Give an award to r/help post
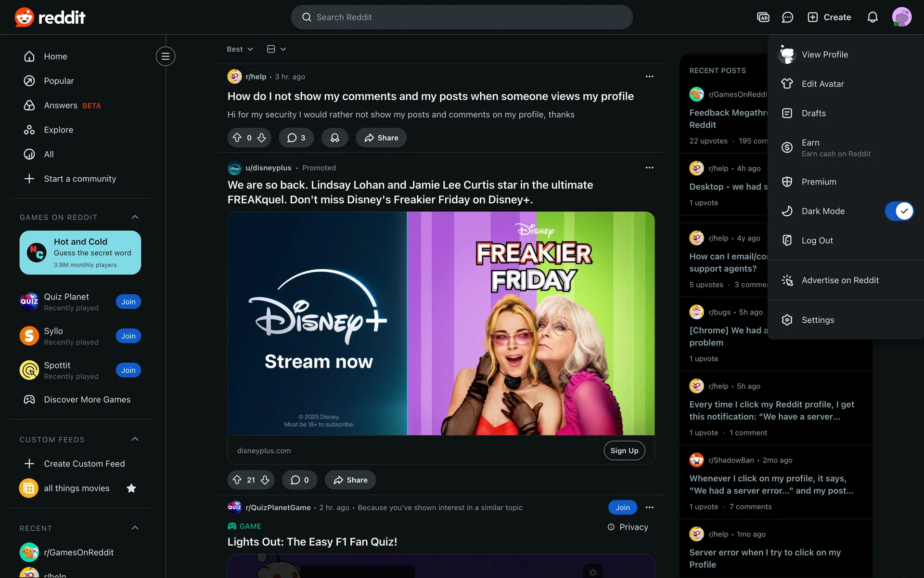The image size is (924, 578). [x=334, y=138]
